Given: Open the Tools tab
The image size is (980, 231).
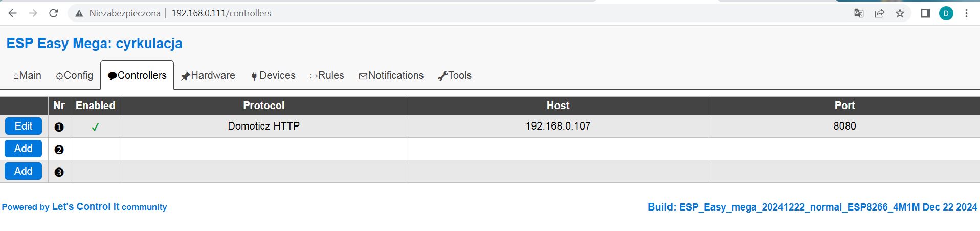Looking at the screenshot, I should pos(455,75).
